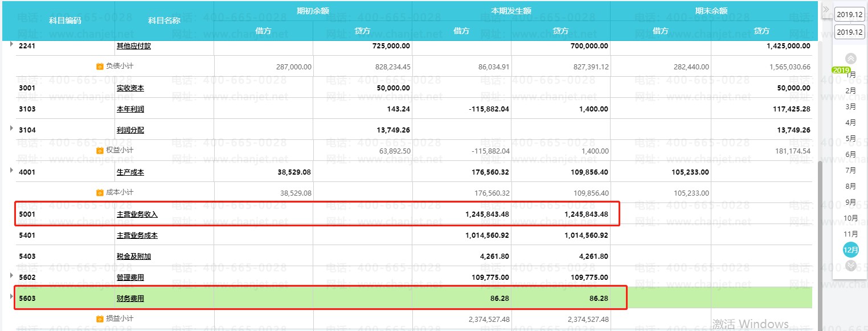The height and width of the screenshot is (331, 868).
Task: Expand account 2241 其他应付款 row
Action: [x=11, y=44]
